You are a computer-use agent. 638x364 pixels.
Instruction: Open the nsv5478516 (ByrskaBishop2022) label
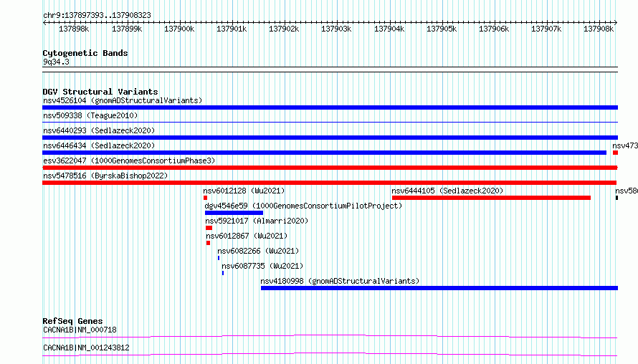(105, 176)
